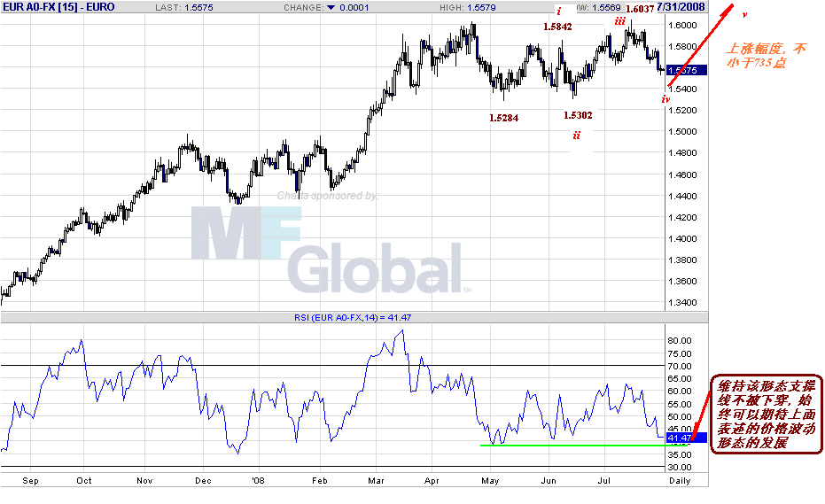Click the 1.4400 price axis label
Viewport: 825px width, 504px height.
coord(682,197)
